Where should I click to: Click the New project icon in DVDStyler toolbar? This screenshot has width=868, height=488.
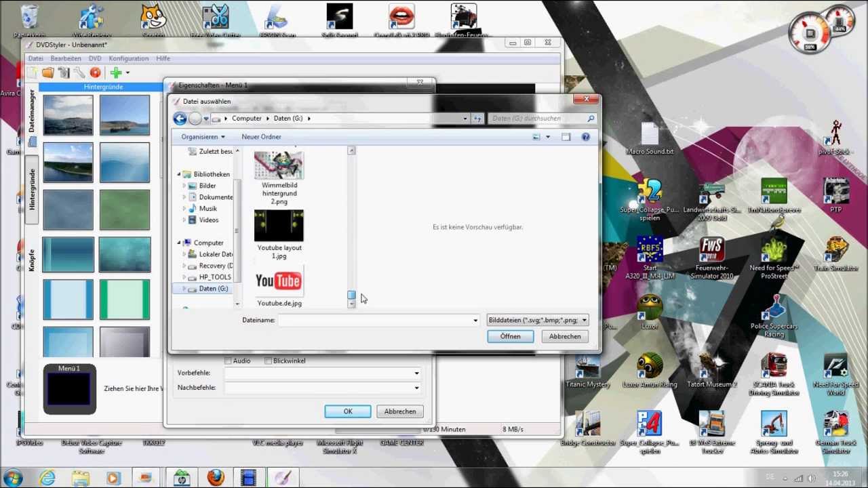pyautogui.click(x=32, y=73)
